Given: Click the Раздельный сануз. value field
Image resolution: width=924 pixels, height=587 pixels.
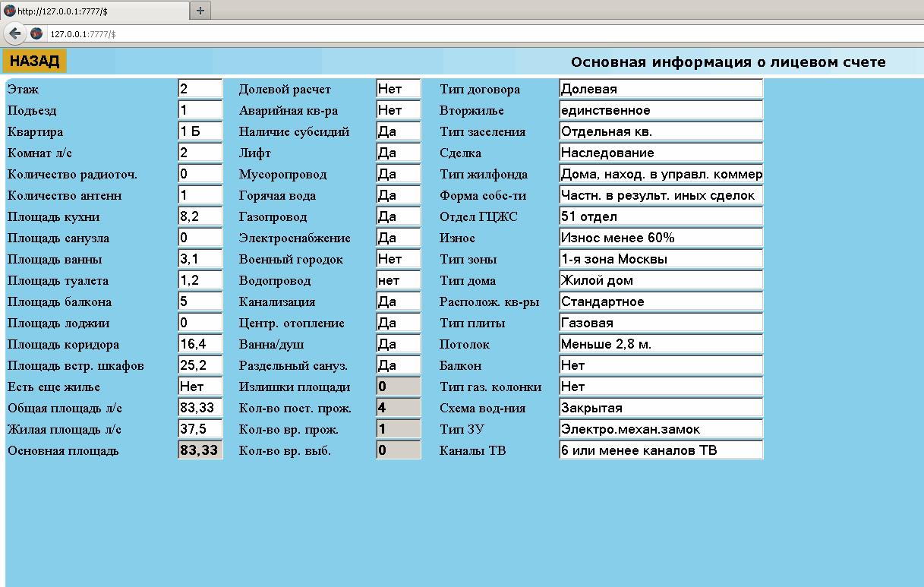Looking at the screenshot, I should 399,365.
